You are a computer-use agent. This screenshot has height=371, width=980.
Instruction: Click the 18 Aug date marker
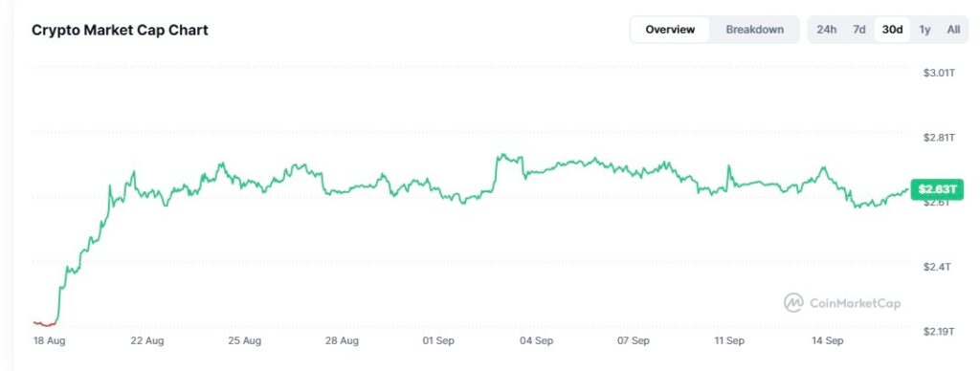tap(50, 341)
